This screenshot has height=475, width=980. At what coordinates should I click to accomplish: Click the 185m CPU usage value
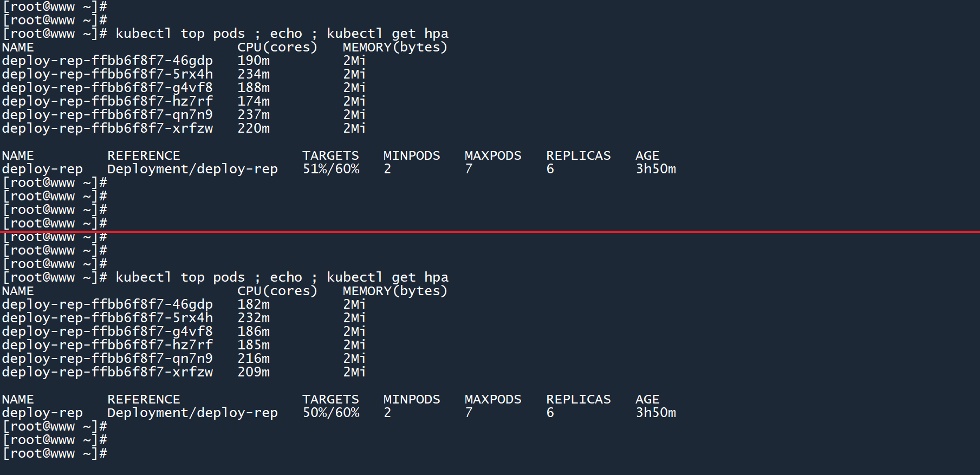(x=254, y=345)
